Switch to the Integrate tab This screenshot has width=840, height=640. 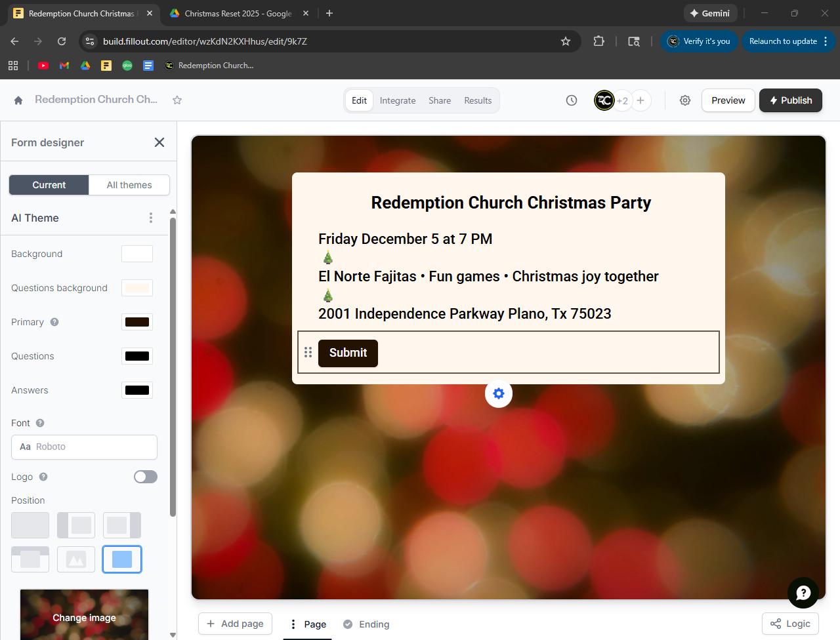click(398, 100)
